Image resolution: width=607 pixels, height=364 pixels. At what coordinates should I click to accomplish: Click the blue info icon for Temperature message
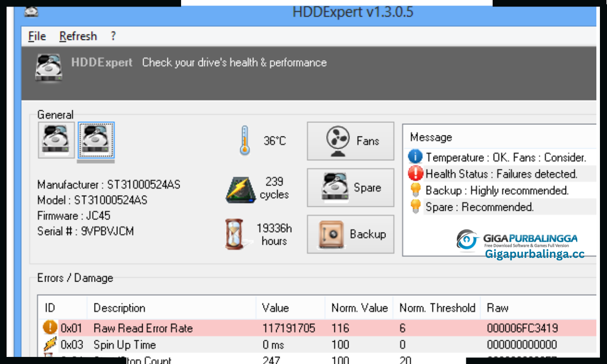click(415, 157)
